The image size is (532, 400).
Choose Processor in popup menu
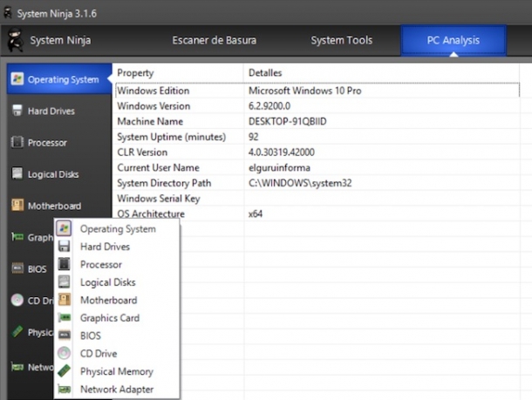pos(117,264)
